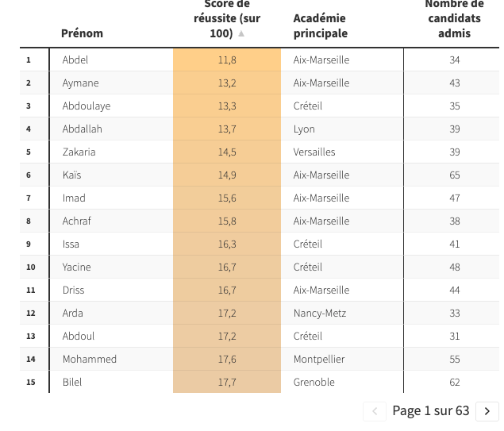This screenshot has height=431, width=504.
Task: Sort by the Prénom column header
Action: tap(82, 33)
